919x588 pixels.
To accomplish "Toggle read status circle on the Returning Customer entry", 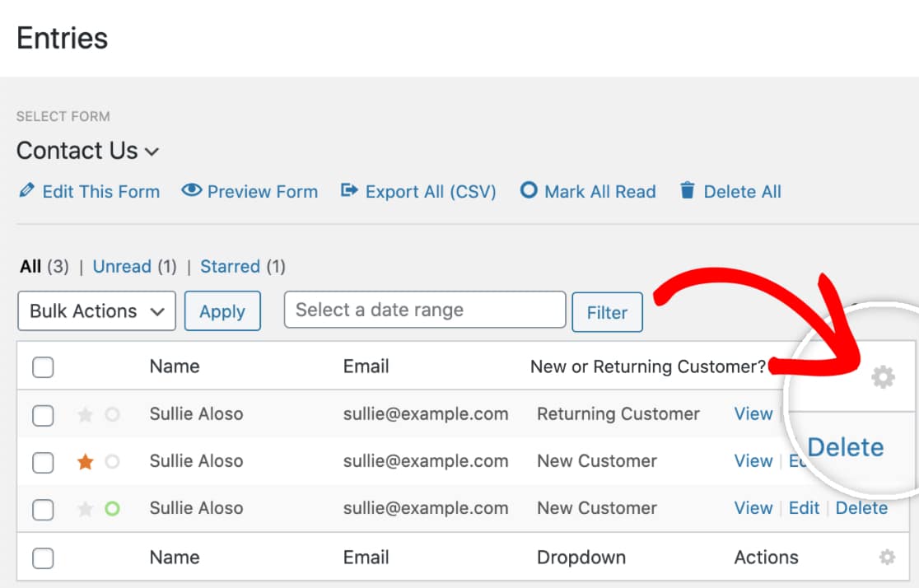I will point(113,415).
